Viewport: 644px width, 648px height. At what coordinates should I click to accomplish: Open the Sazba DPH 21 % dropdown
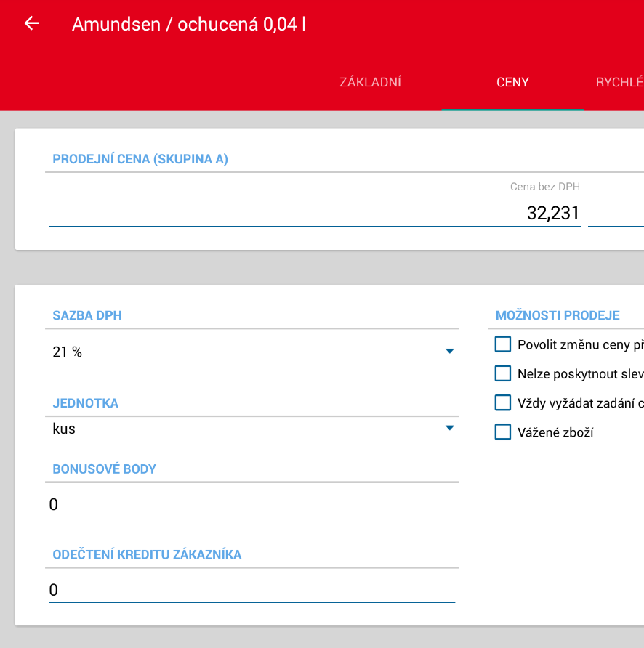pyautogui.click(x=252, y=352)
